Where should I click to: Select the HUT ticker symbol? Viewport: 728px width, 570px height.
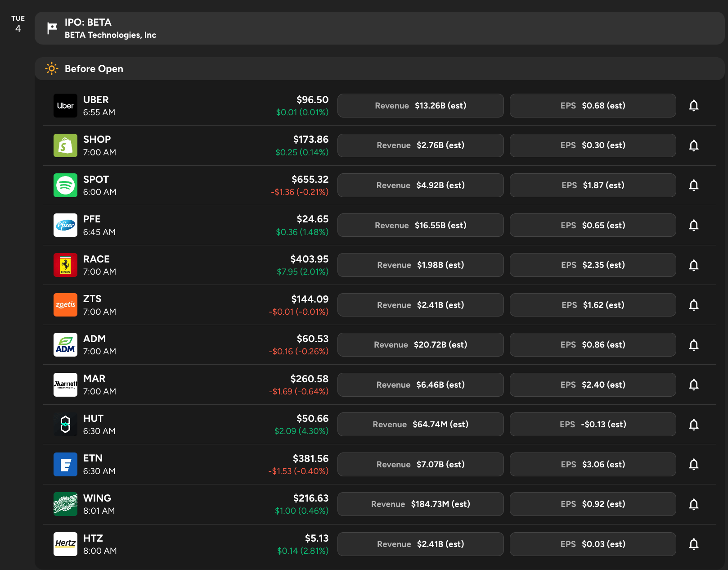[93, 418]
